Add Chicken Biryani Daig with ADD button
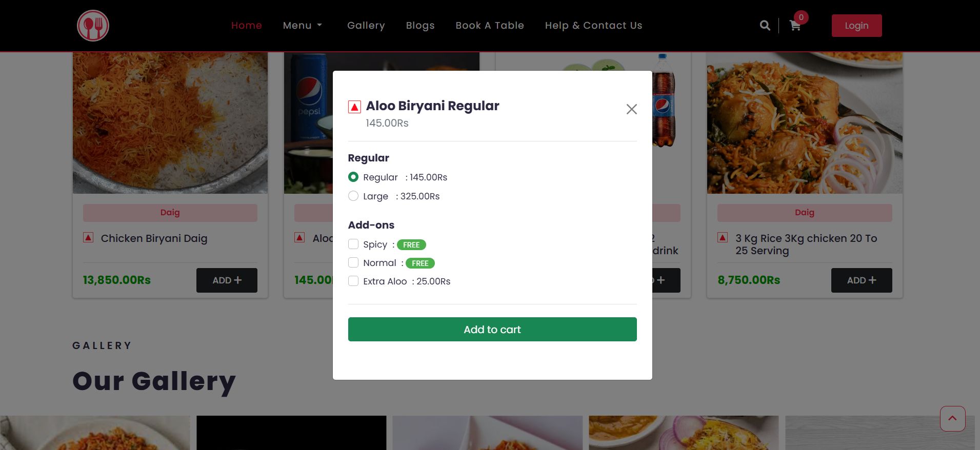Screen dimensions: 980x450 click(x=227, y=280)
